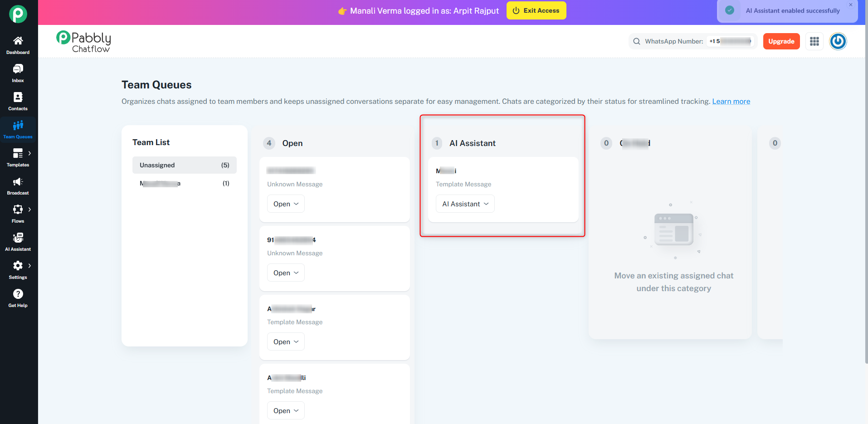
Task: Open status dropdown on card ending 'r'
Action: (x=286, y=342)
